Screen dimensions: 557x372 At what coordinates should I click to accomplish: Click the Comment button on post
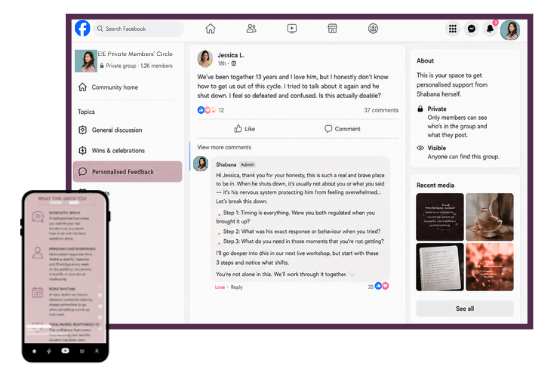click(342, 129)
